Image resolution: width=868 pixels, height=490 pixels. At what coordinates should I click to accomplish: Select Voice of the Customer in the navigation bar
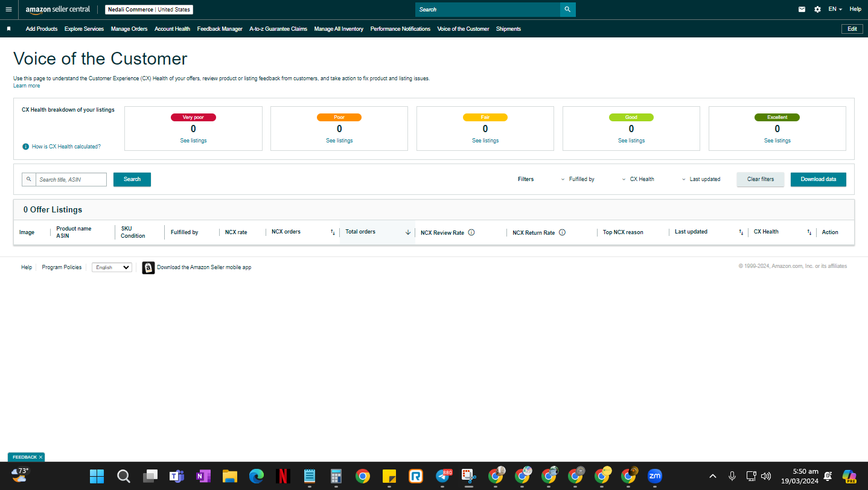tap(463, 29)
